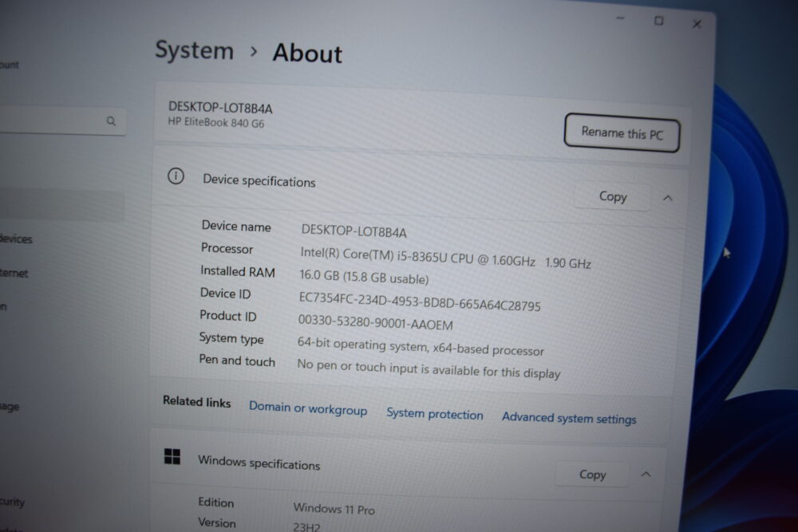Click the Processor label
This screenshot has height=532, width=798.
click(x=227, y=248)
